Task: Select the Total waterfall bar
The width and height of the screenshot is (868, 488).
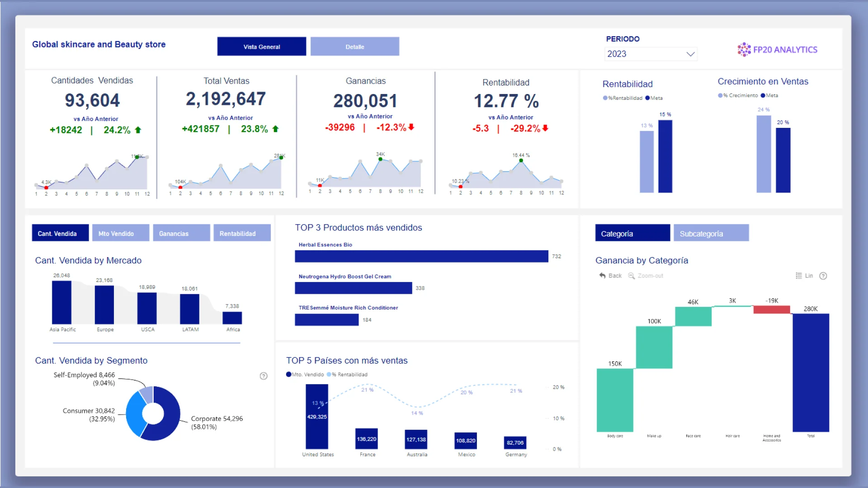Action: pyautogui.click(x=811, y=372)
